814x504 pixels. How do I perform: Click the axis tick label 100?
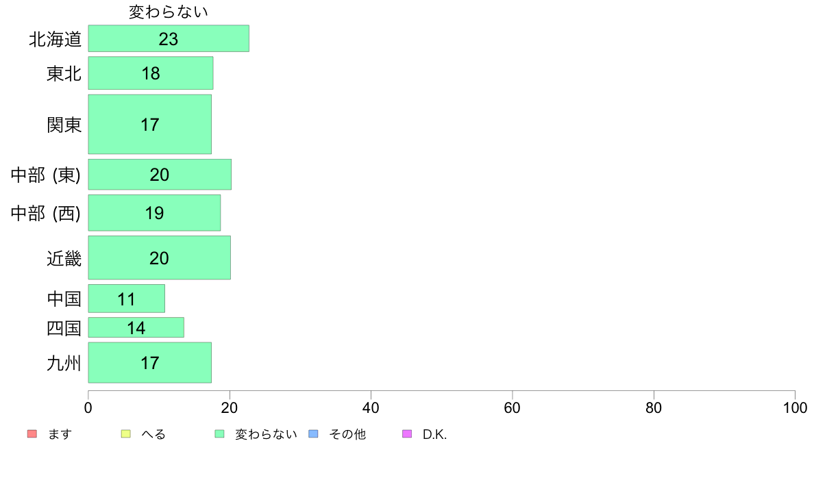795,408
